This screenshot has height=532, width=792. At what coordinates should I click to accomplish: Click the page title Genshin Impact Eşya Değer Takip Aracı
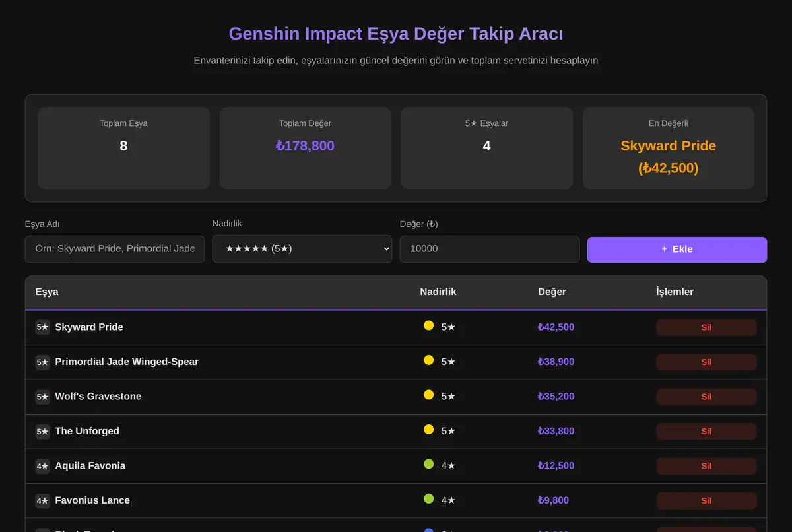pyautogui.click(x=396, y=34)
